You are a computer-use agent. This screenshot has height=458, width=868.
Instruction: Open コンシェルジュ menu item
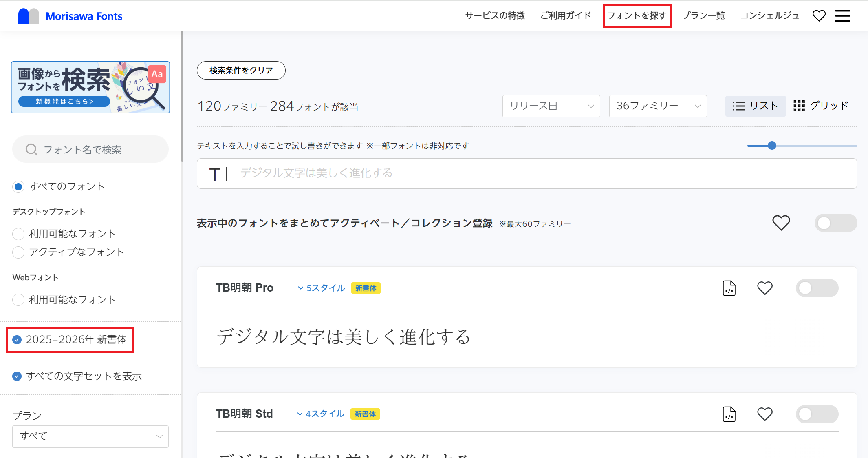[769, 15]
